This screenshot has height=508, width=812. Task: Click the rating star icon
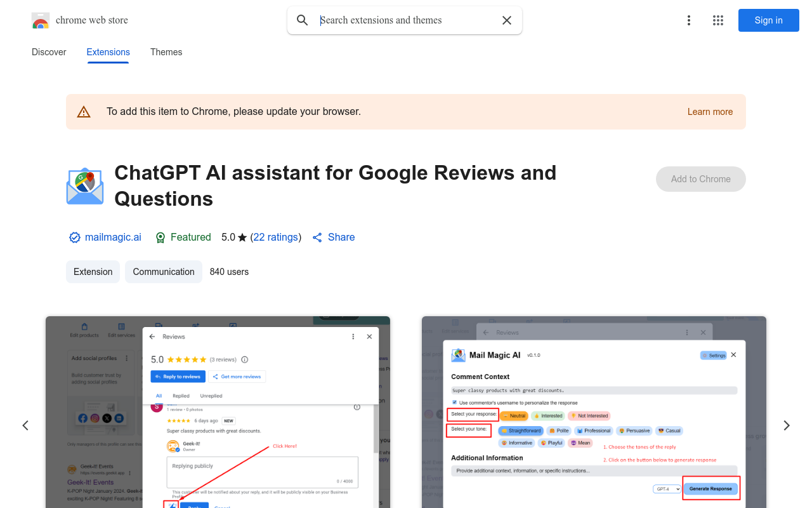pyautogui.click(x=242, y=237)
